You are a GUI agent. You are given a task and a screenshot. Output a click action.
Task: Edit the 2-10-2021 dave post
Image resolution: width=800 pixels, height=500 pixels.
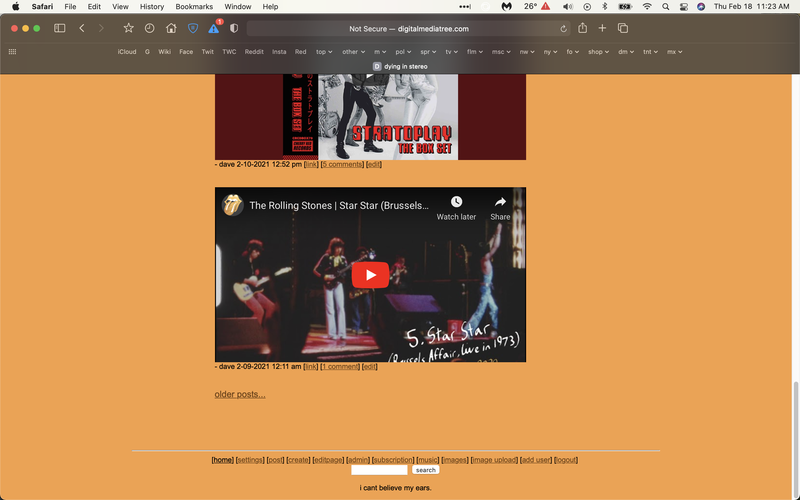coord(374,164)
